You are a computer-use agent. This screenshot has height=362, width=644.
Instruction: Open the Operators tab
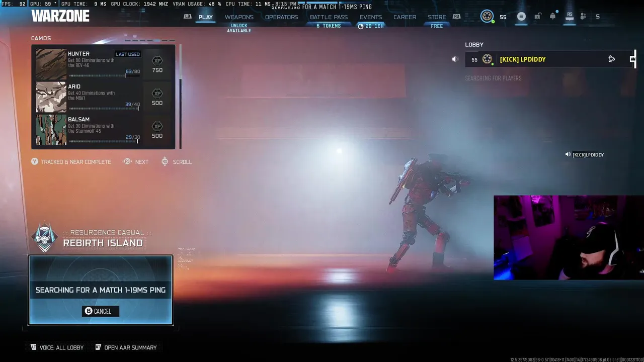pos(282,17)
